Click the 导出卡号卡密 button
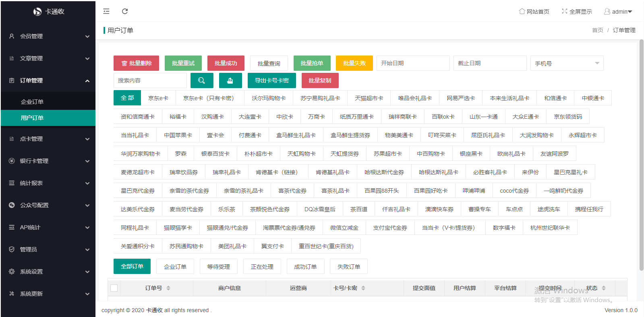Image resolution: width=644 pixels, height=317 pixels. click(x=271, y=80)
